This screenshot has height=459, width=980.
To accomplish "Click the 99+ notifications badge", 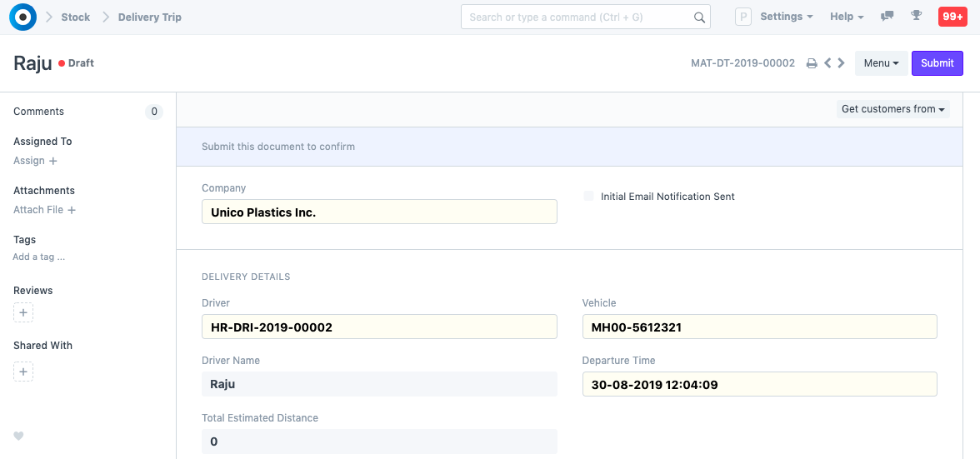I will click(x=952, y=17).
